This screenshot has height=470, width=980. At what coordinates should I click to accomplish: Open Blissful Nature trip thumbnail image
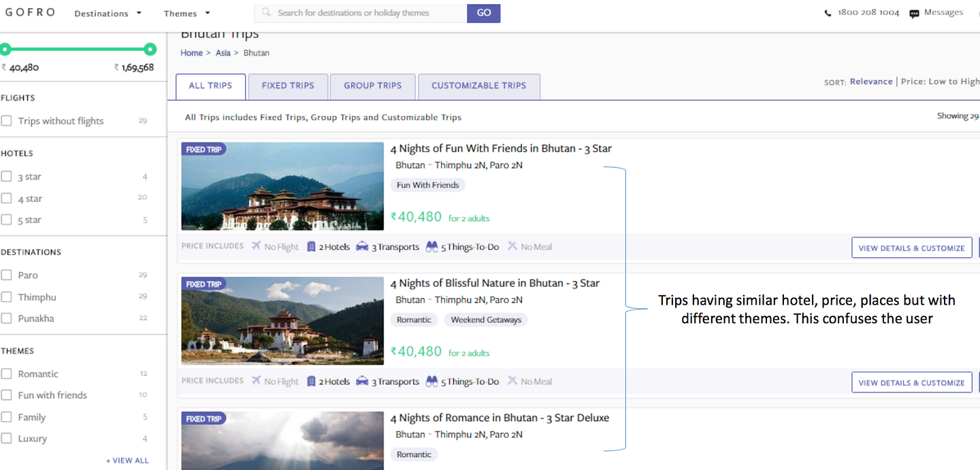click(282, 321)
